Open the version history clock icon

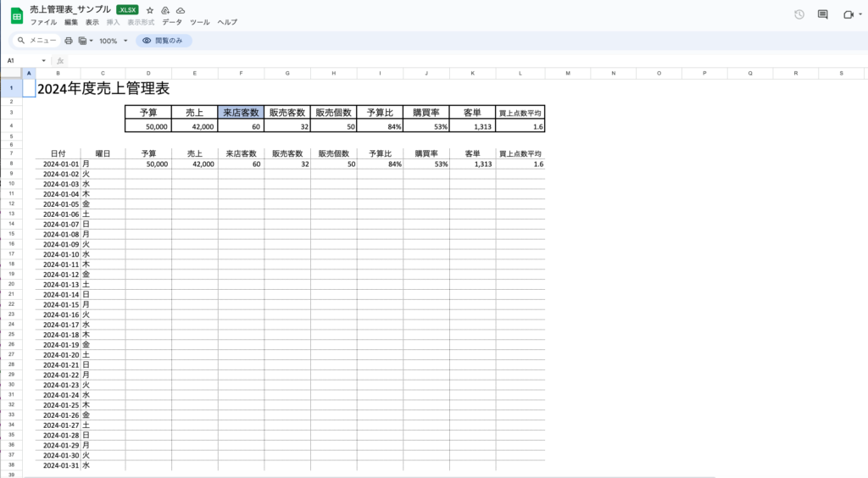(x=798, y=14)
